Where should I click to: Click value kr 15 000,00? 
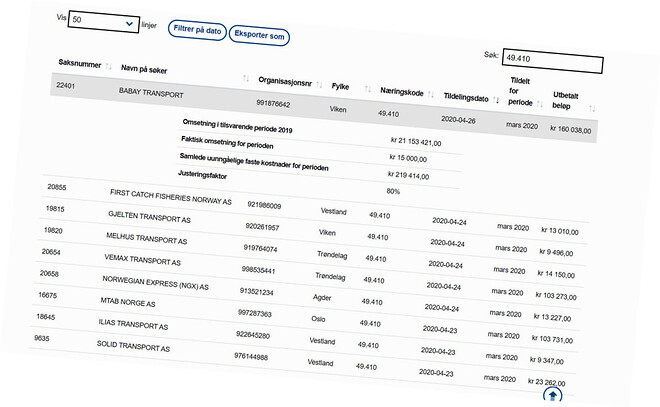[x=408, y=158]
